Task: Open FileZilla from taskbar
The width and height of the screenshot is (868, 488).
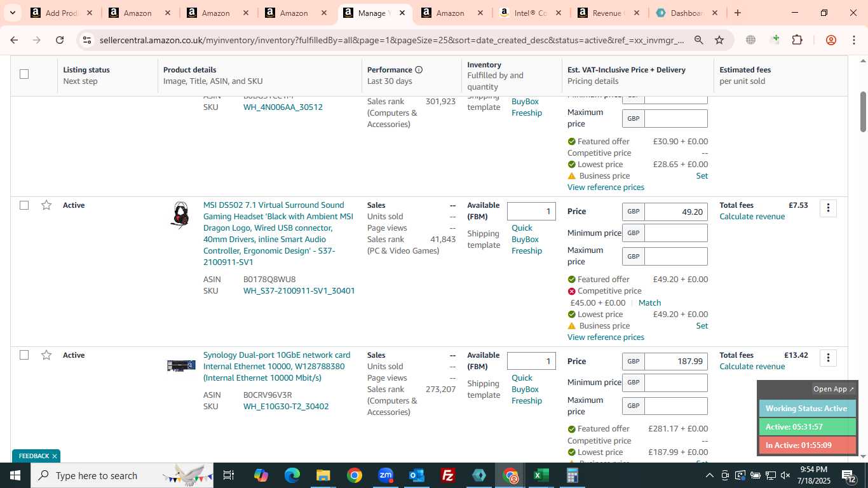Action: coord(448,475)
